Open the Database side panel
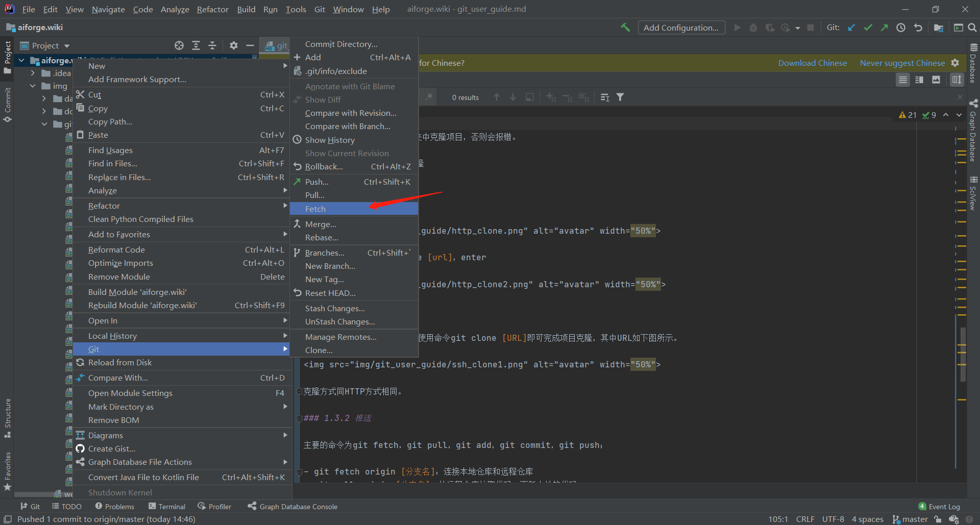 coord(973,62)
